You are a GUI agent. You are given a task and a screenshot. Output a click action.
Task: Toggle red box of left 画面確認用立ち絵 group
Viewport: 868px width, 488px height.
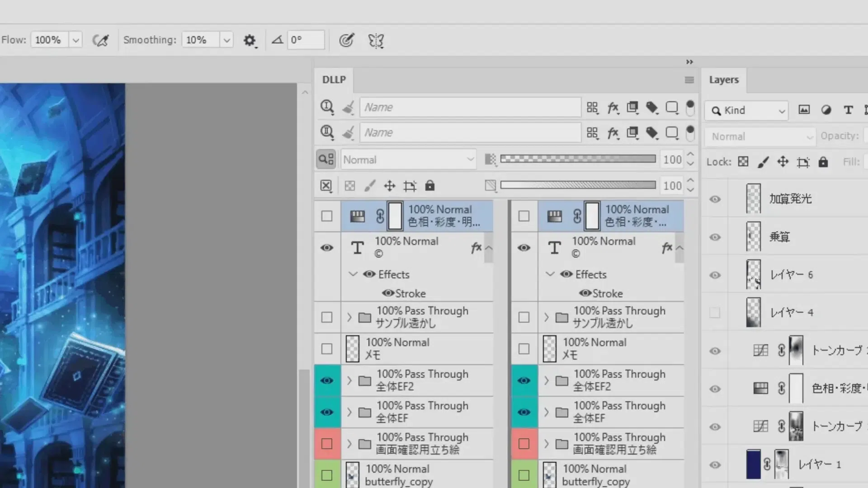tap(327, 444)
